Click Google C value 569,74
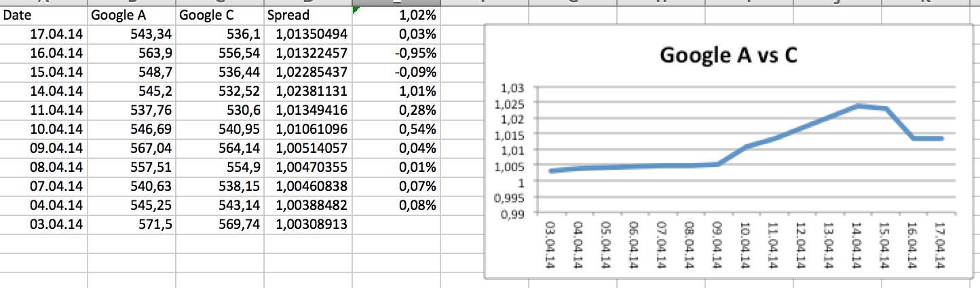980x288 pixels. tap(220, 223)
